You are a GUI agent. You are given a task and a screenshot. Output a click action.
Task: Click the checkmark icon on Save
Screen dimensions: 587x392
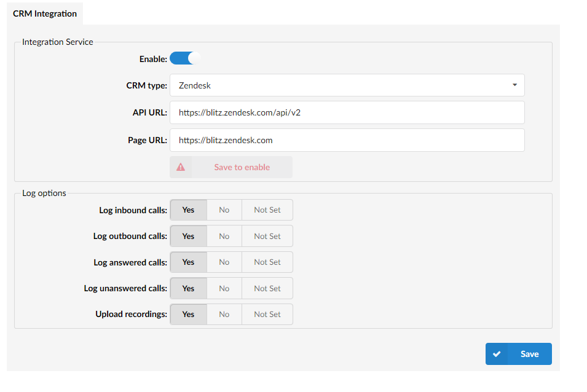[x=497, y=354]
